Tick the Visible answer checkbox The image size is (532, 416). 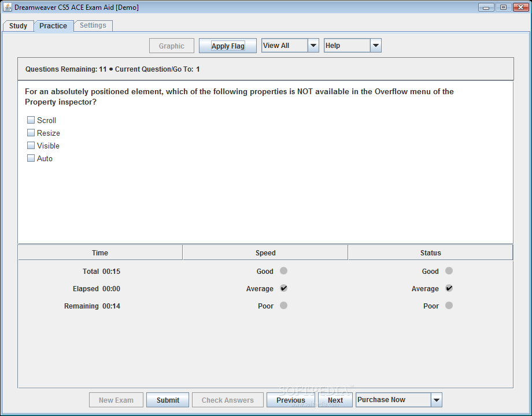(x=31, y=146)
